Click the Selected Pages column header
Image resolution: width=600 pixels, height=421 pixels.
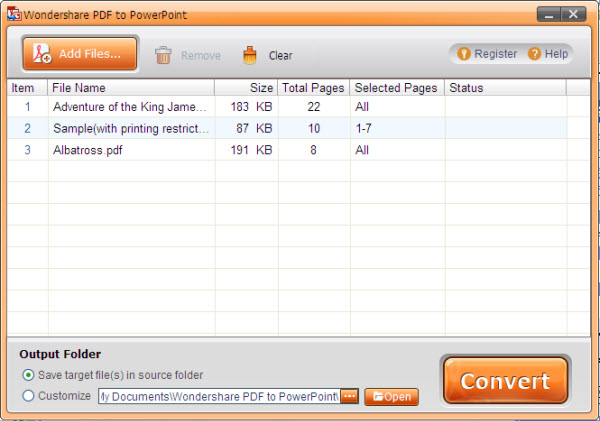[397, 88]
